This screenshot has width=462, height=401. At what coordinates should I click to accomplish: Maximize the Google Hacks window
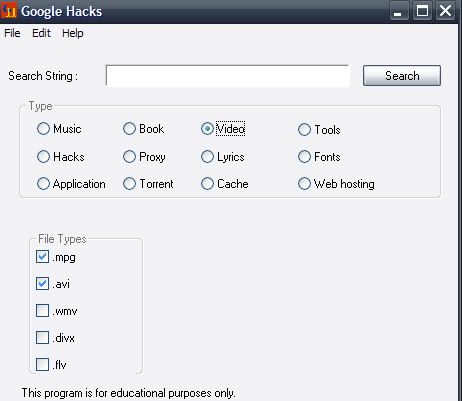[x=422, y=11]
